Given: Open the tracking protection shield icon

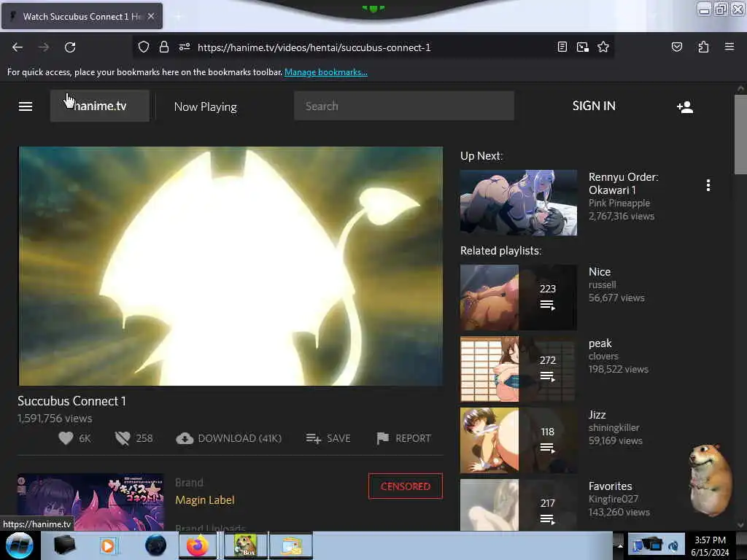Looking at the screenshot, I should click(144, 47).
